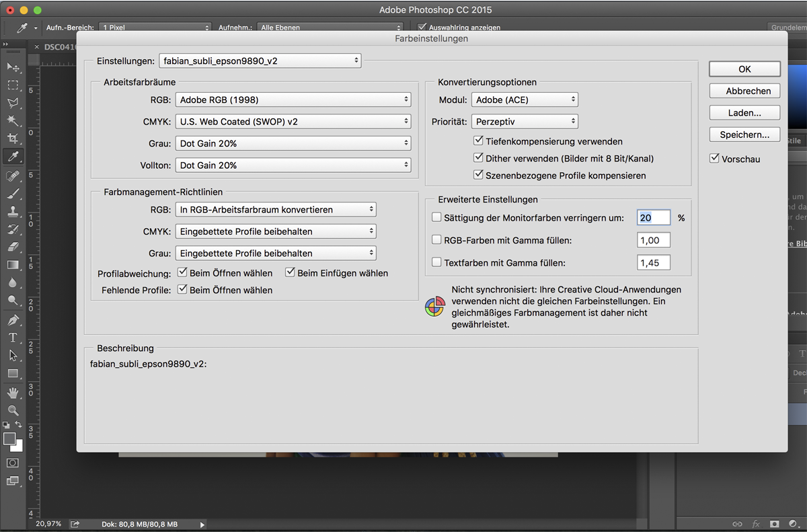Viewport: 807px width, 532px height.
Task: Select the Dodge tool
Action: pos(13,301)
